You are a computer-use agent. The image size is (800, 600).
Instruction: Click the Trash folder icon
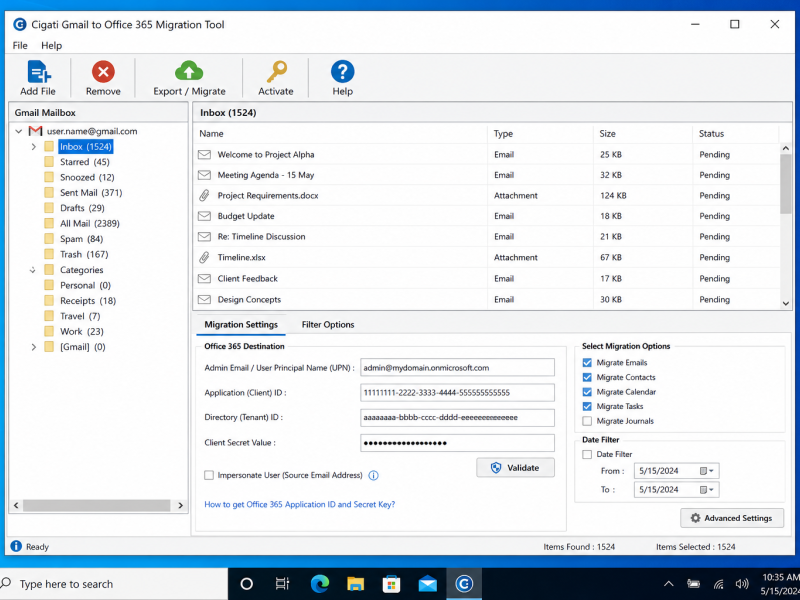click(x=49, y=254)
